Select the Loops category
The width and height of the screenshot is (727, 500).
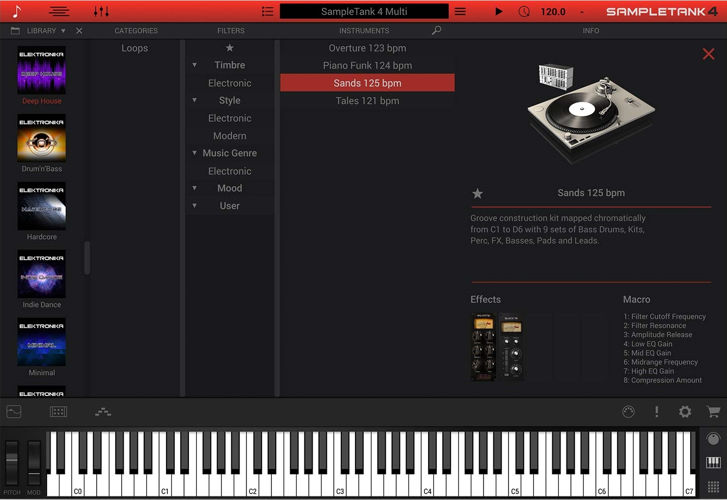pos(134,48)
